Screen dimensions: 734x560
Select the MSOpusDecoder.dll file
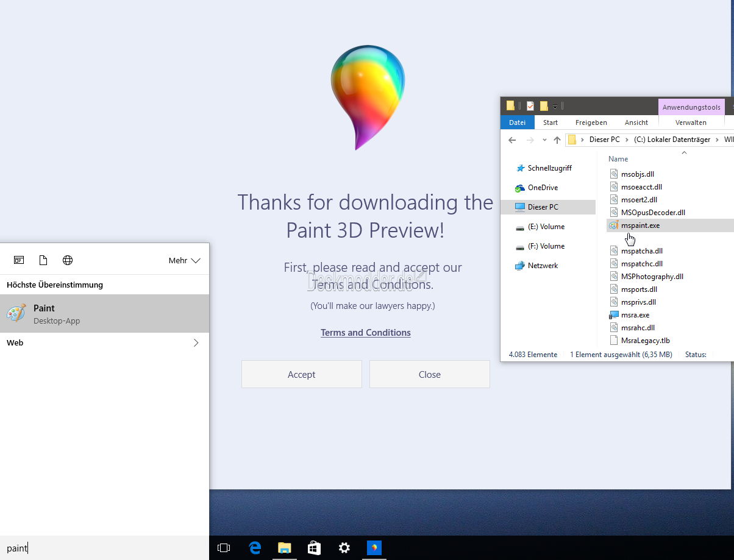653,213
